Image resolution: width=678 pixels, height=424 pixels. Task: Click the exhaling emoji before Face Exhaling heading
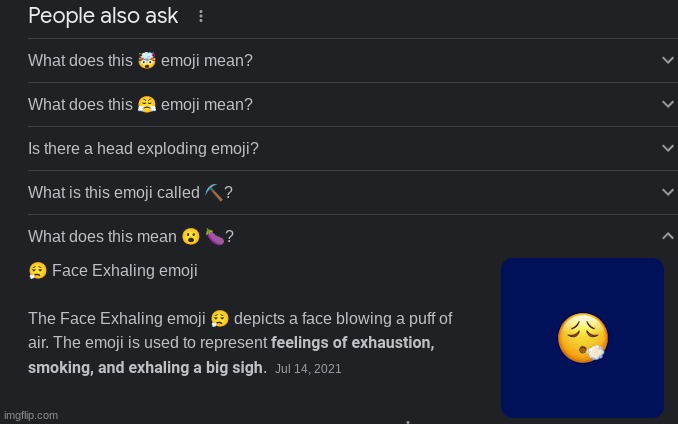(x=38, y=271)
